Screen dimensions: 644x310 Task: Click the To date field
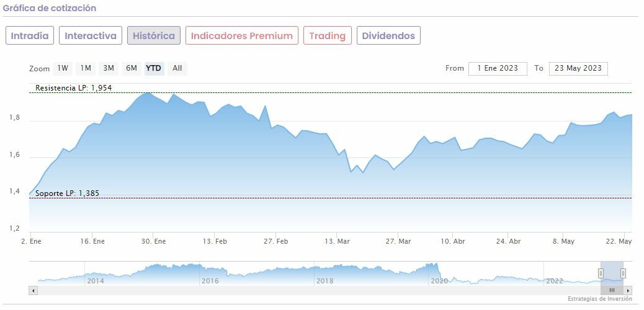(x=578, y=68)
